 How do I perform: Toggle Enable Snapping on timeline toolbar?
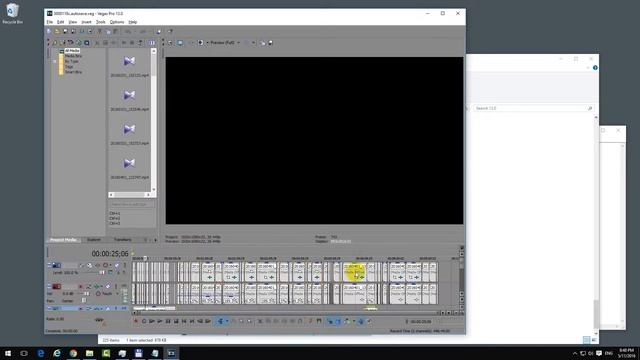click(x=330, y=321)
